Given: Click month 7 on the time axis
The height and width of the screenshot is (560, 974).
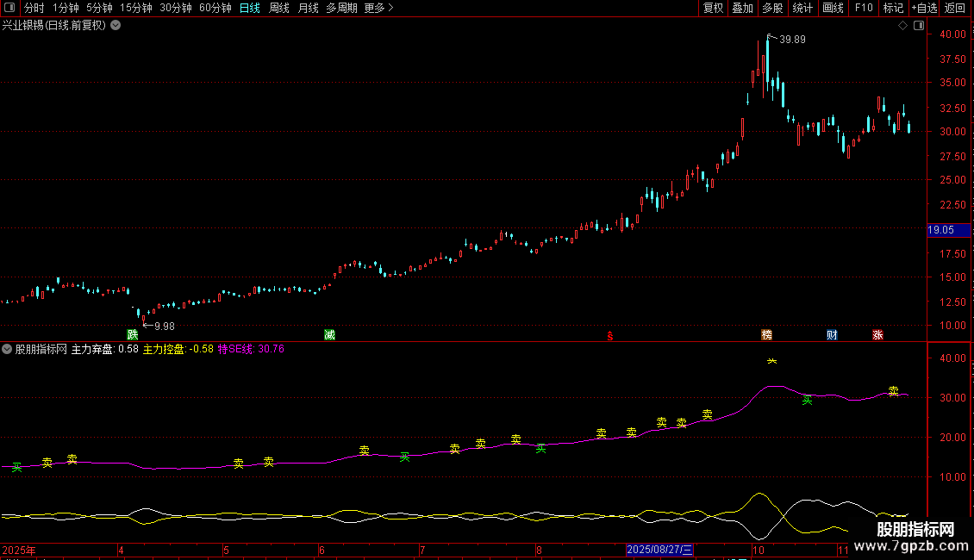Looking at the screenshot, I should point(421,550).
